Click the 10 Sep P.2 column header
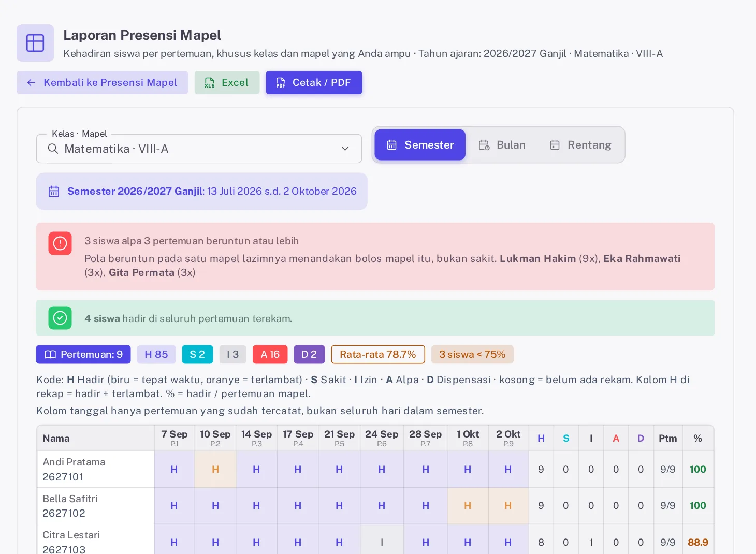This screenshot has height=554, width=756. click(215, 439)
